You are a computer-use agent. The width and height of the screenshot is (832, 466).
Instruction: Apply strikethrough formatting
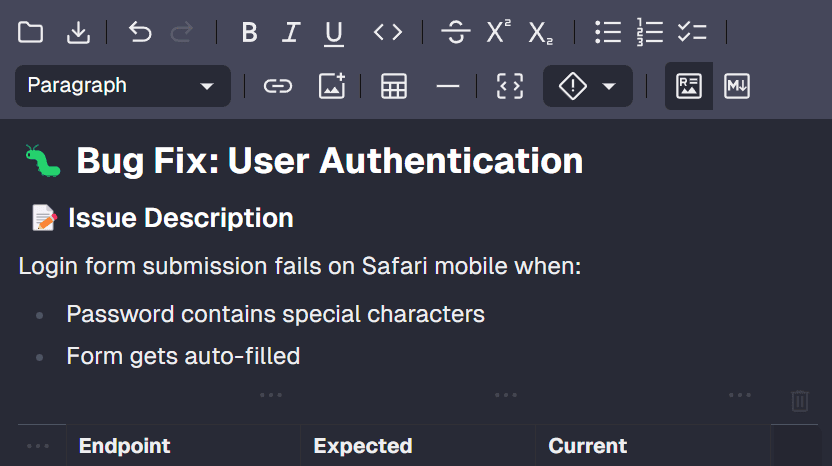[456, 33]
